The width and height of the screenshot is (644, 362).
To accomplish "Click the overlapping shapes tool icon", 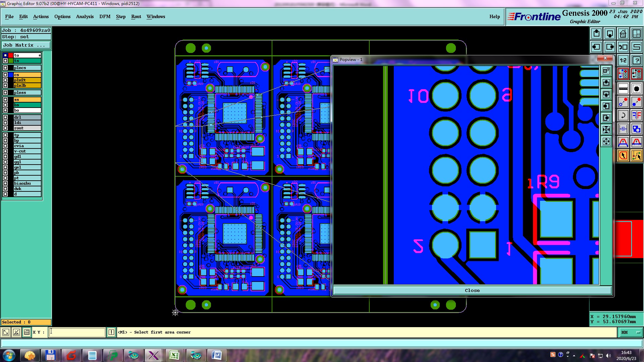I will pyautogui.click(x=636, y=129).
